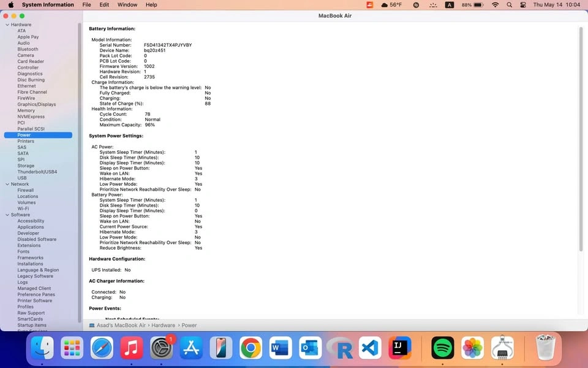Select Storage in the sidebar
588x368 pixels.
pos(26,166)
